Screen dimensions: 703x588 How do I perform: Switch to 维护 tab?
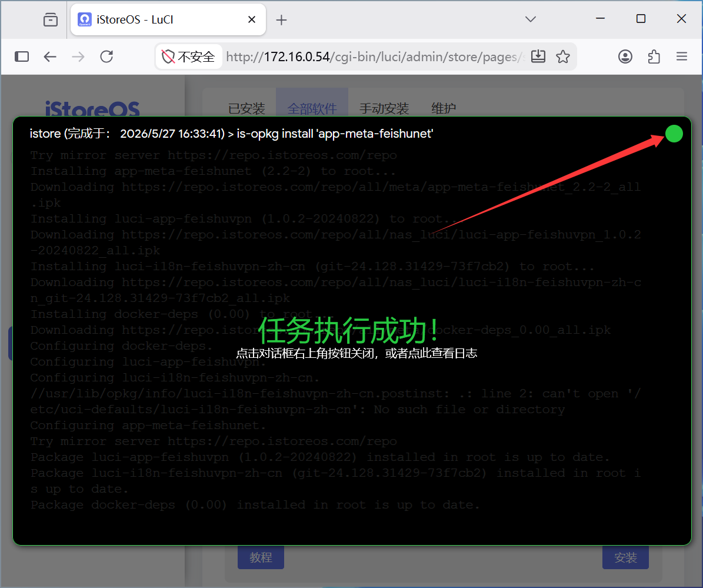[444, 108]
